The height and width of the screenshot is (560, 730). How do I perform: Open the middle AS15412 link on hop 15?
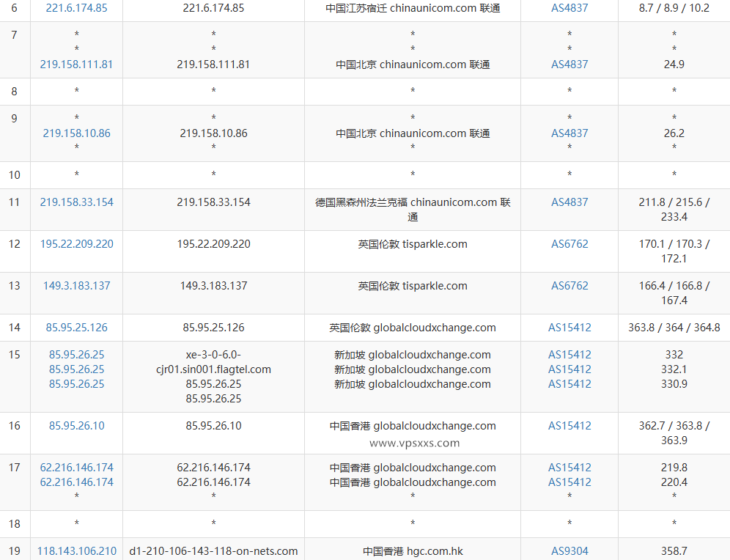coord(569,369)
